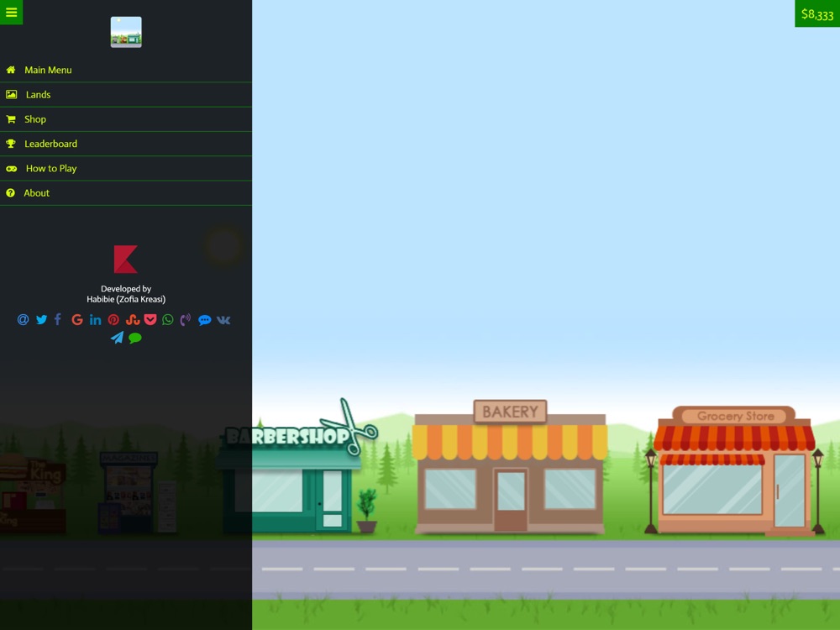Toggle the hamburger menu button
840x630 pixels.
pyautogui.click(x=11, y=12)
